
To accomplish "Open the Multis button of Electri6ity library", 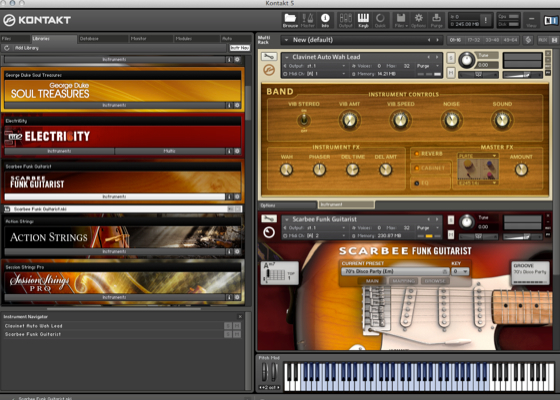I will 169,151.
